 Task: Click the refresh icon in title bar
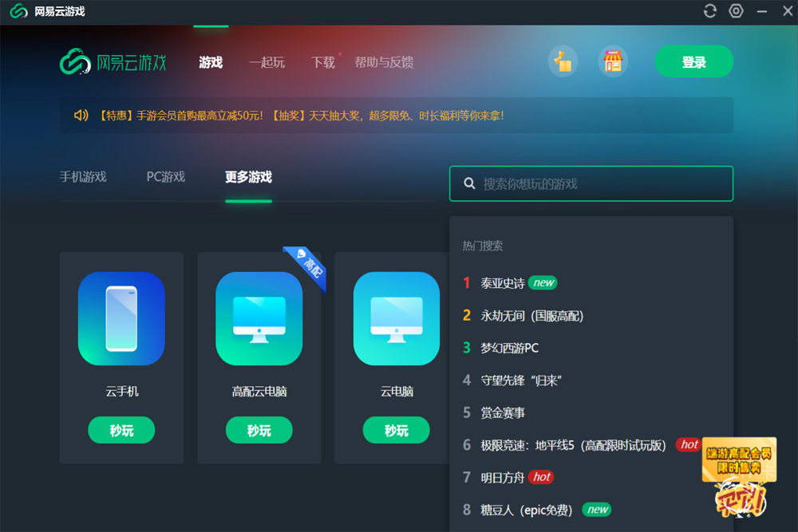pyautogui.click(x=709, y=11)
